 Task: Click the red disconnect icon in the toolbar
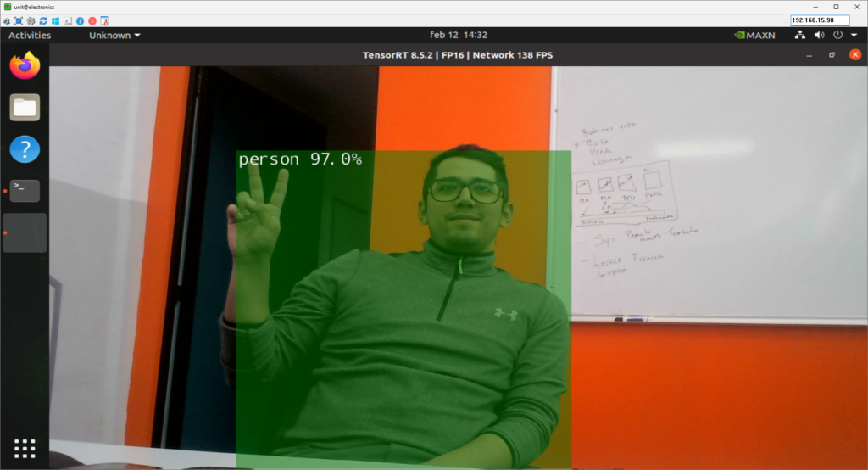click(92, 20)
